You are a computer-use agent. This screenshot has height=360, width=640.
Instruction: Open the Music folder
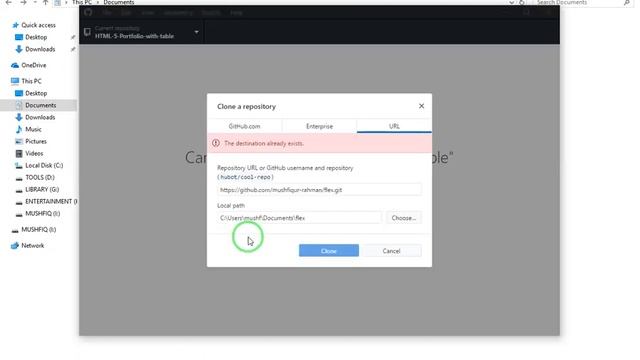33,129
